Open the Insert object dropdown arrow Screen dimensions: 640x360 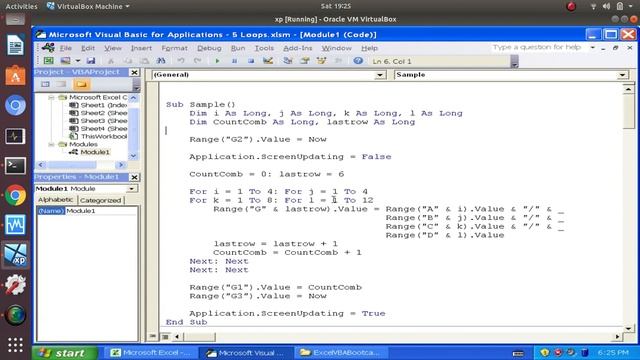click(77, 61)
